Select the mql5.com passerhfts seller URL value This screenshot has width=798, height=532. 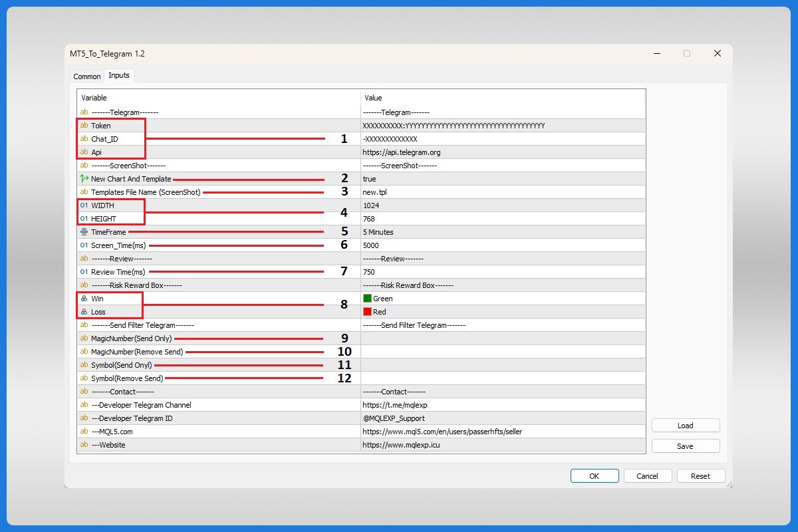pos(442,432)
